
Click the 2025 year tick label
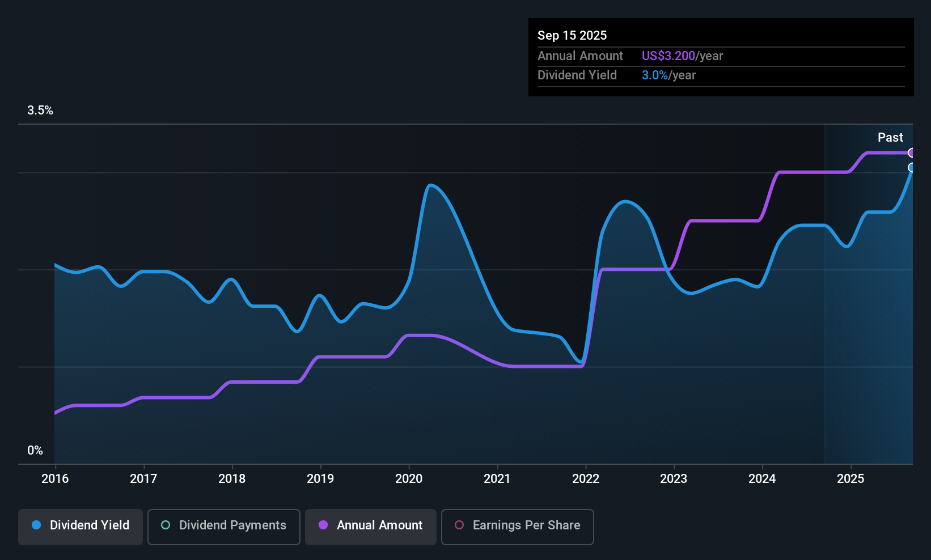[850, 479]
